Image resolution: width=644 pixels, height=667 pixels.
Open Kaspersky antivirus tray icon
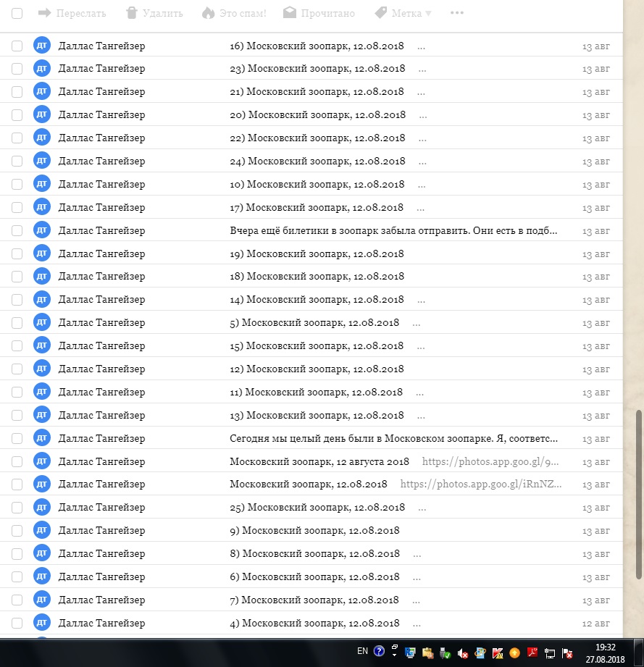[498, 653]
